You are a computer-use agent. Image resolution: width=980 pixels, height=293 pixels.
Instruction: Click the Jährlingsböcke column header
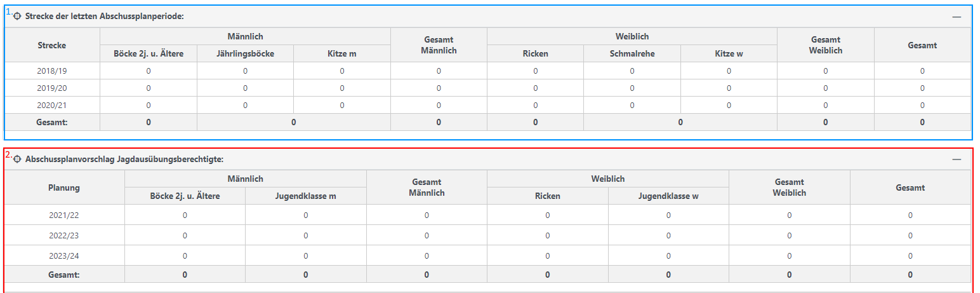tap(245, 53)
